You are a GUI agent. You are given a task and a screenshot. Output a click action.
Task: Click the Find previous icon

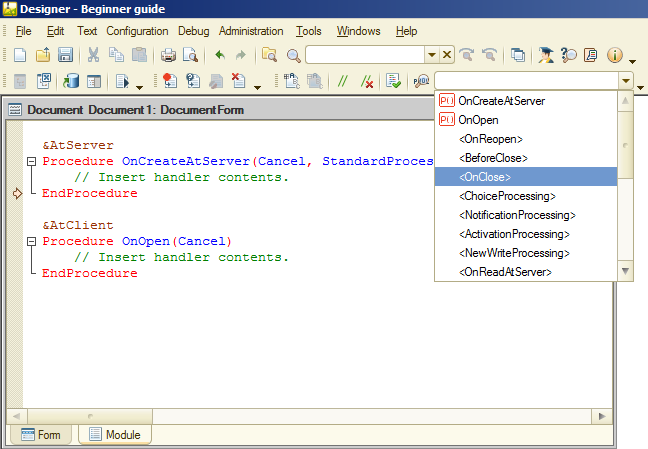(x=489, y=55)
